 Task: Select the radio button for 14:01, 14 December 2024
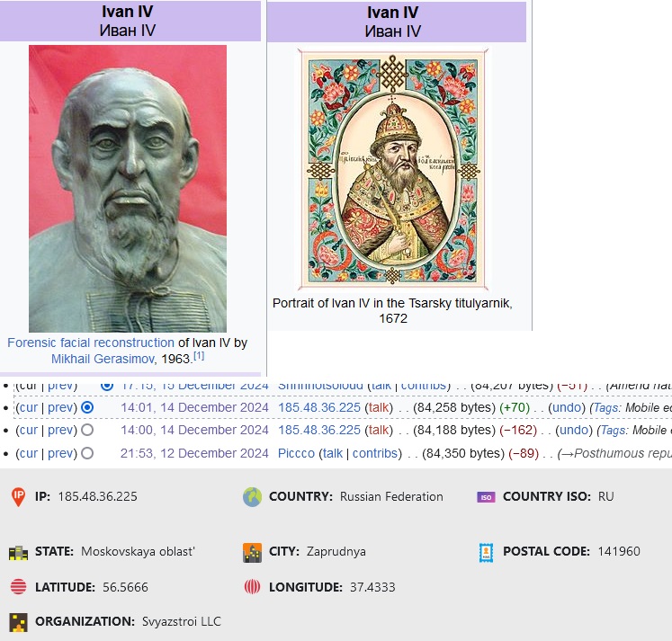[x=87, y=407]
